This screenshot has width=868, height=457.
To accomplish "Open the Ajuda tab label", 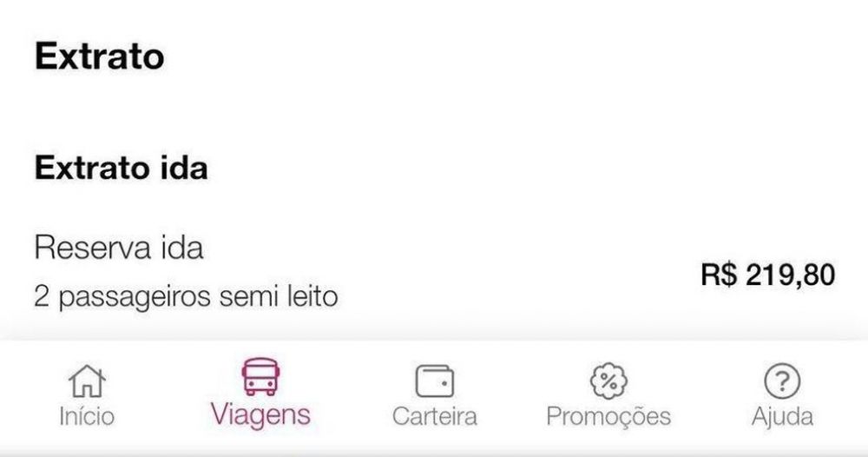I will click(782, 417).
